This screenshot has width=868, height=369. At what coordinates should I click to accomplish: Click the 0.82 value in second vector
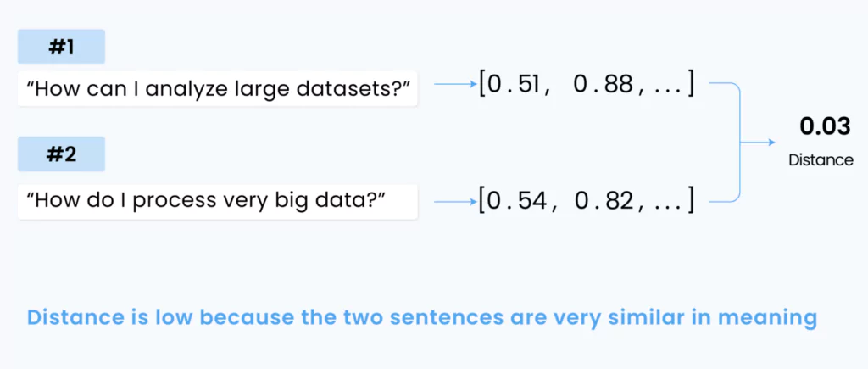[x=605, y=202]
